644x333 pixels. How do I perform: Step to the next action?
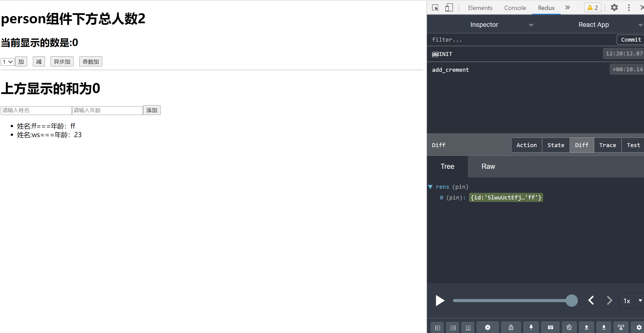(610, 300)
